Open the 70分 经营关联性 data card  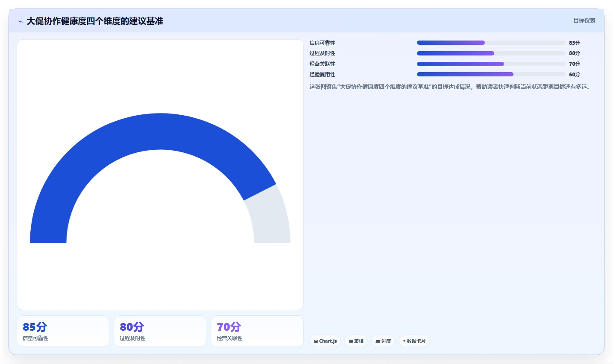(257, 331)
